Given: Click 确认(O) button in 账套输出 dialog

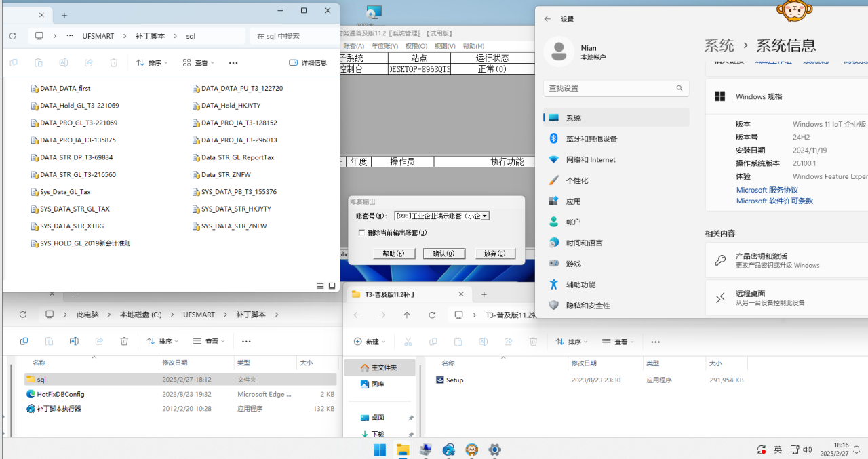Looking at the screenshot, I should pos(443,254).
